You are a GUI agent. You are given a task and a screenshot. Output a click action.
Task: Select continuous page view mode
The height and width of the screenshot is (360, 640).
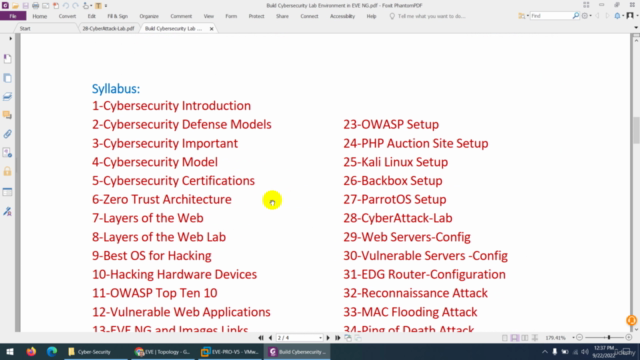click(515, 338)
